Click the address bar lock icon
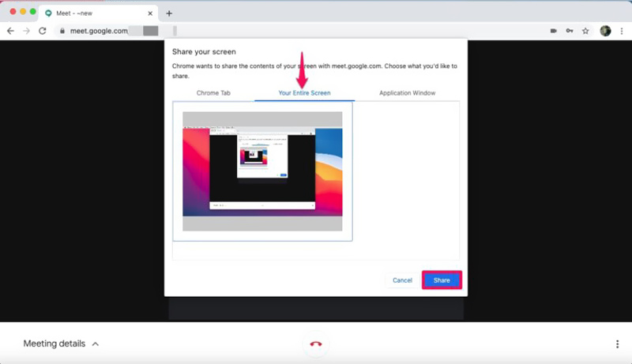 tap(62, 31)
